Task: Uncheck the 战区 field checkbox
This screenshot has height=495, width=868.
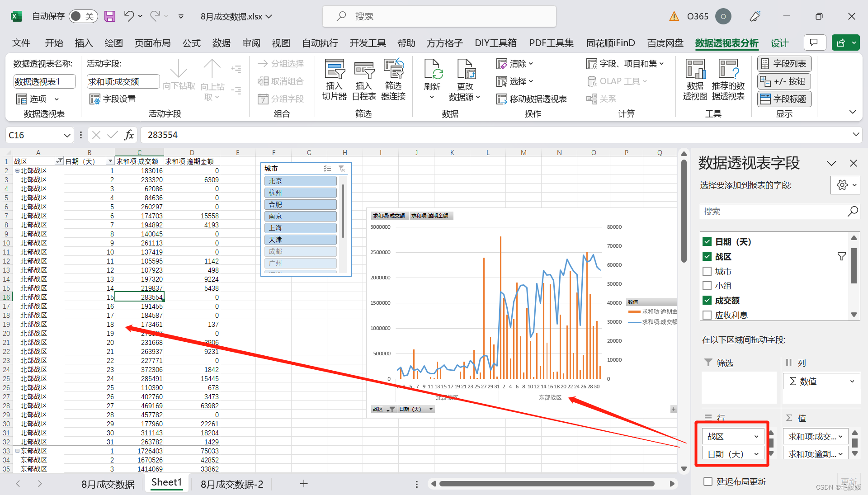Action: pos(708,257)
